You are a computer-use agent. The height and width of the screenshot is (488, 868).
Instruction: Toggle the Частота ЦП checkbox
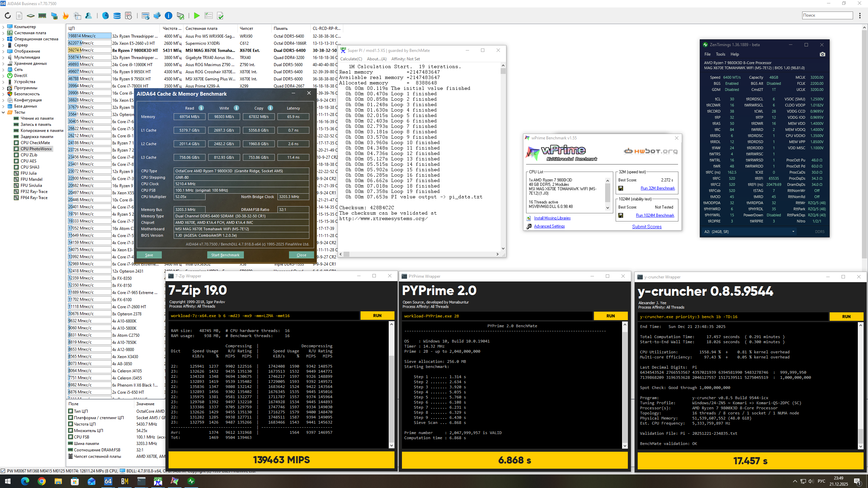(x=71, y=424)
